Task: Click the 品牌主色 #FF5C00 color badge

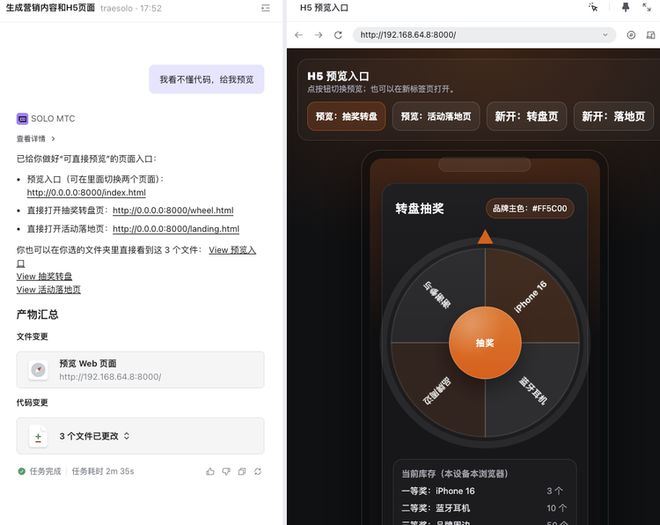Action: (x=530, y=209)
